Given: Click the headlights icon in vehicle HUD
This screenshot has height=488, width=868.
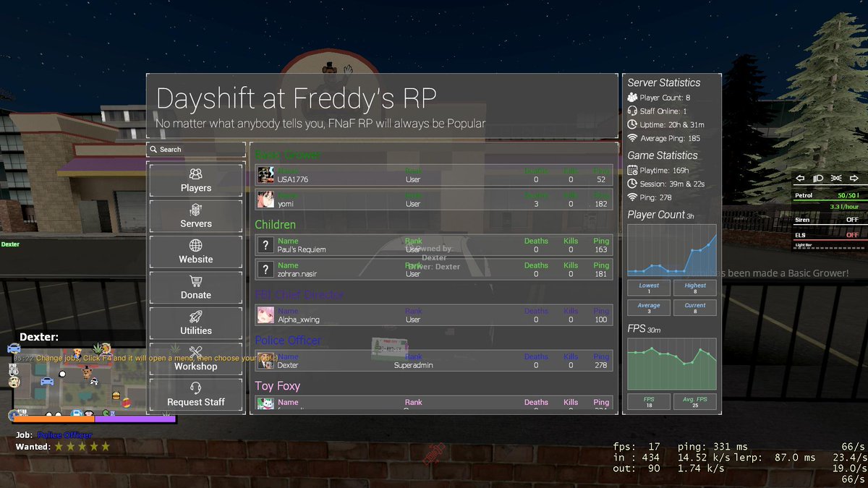Looking at the screenshot, I should click(818, 179).
